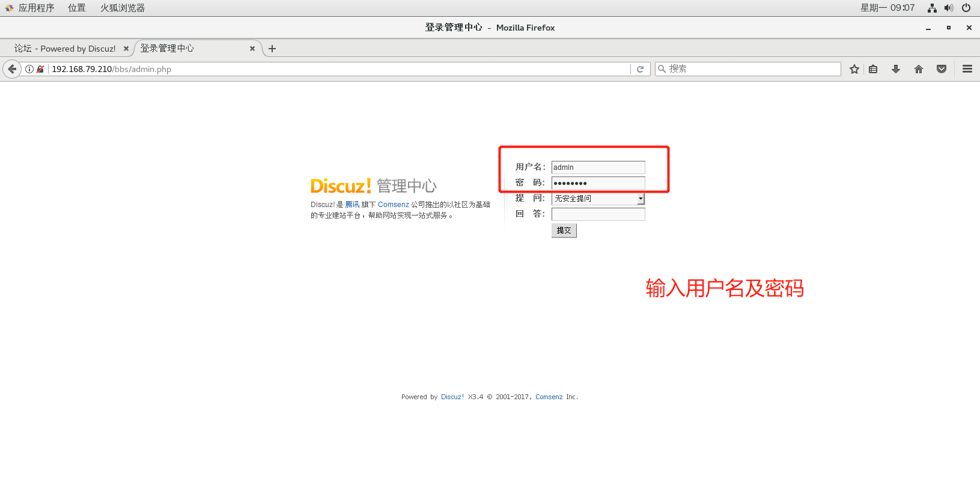
Task: Click the power icon in top panel
Action: [x=966, y=8]
